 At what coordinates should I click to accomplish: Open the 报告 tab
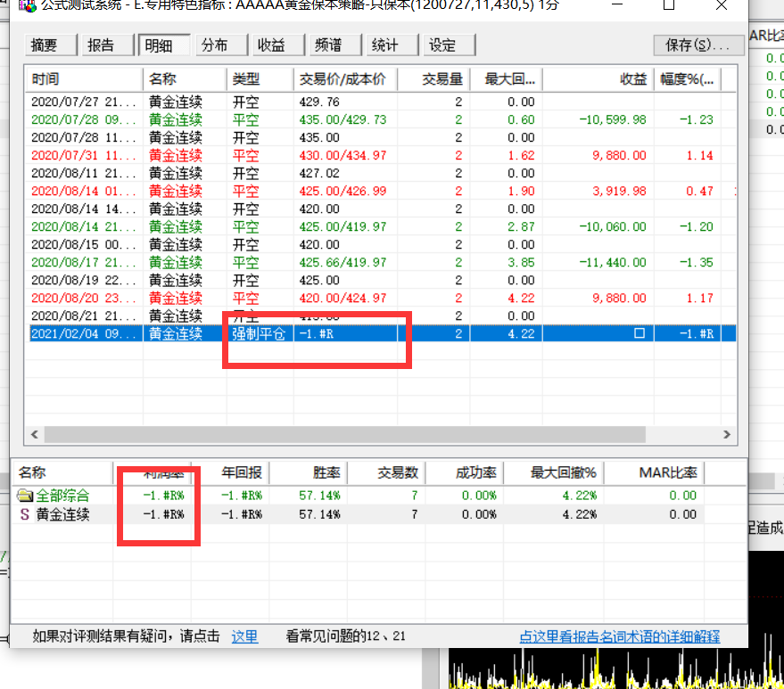(108, 45)
